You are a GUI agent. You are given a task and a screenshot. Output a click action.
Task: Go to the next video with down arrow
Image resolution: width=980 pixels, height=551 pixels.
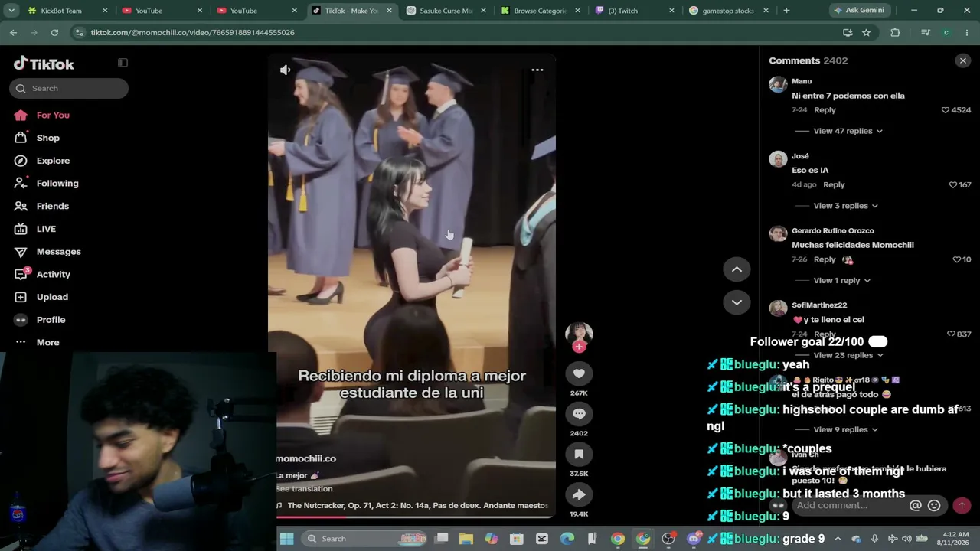[x=737, y=302]
